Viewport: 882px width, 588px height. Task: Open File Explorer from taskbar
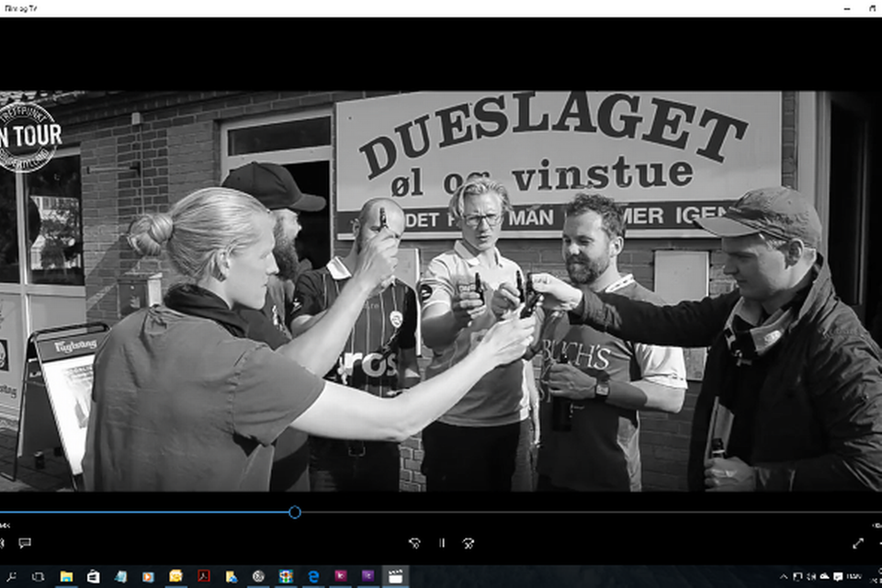[x=66, y=576]
